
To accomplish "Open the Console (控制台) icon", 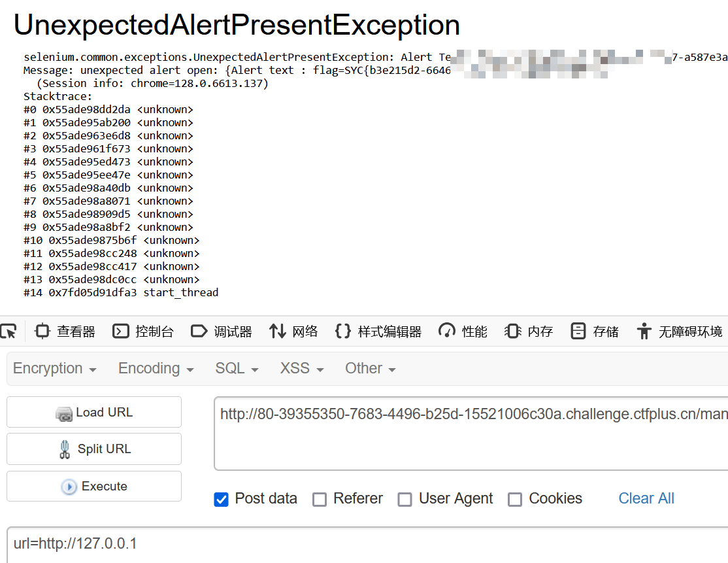I will [x=121, y=332].
